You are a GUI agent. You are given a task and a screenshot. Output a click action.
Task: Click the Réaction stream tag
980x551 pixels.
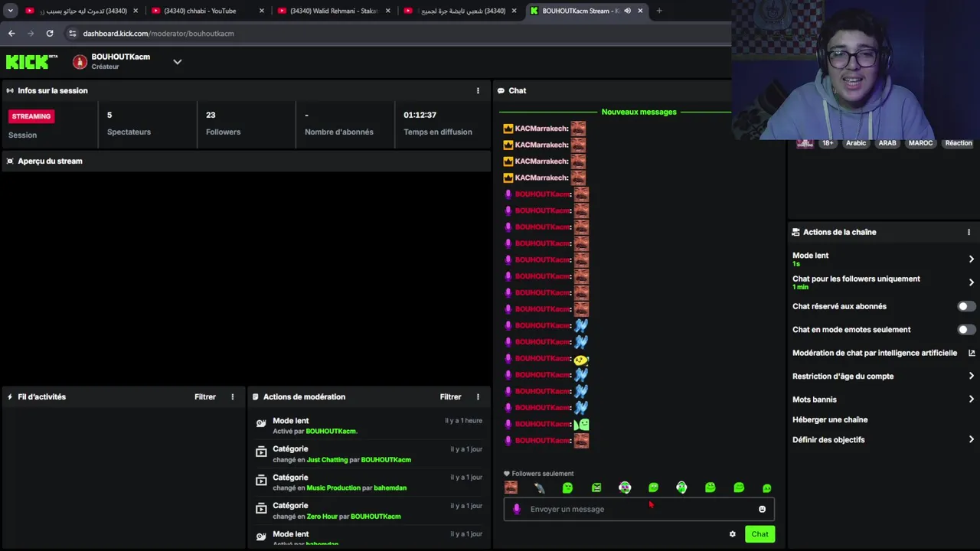pos(959,143)
